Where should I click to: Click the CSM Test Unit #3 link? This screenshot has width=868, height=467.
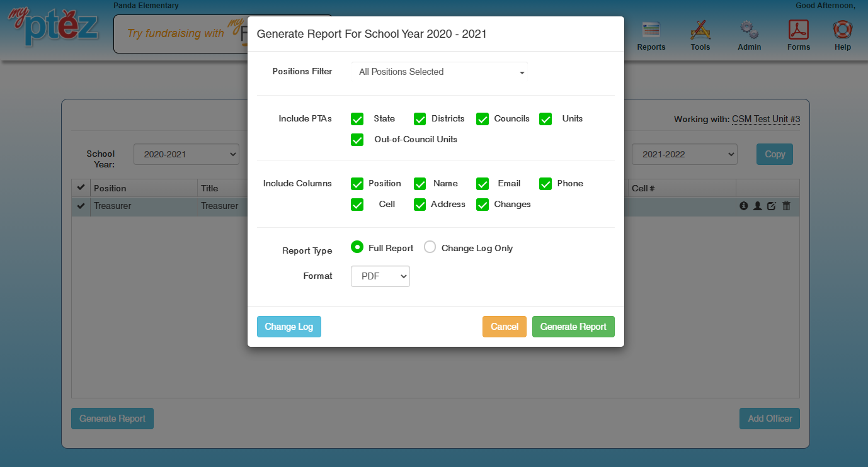click(765, 119)
